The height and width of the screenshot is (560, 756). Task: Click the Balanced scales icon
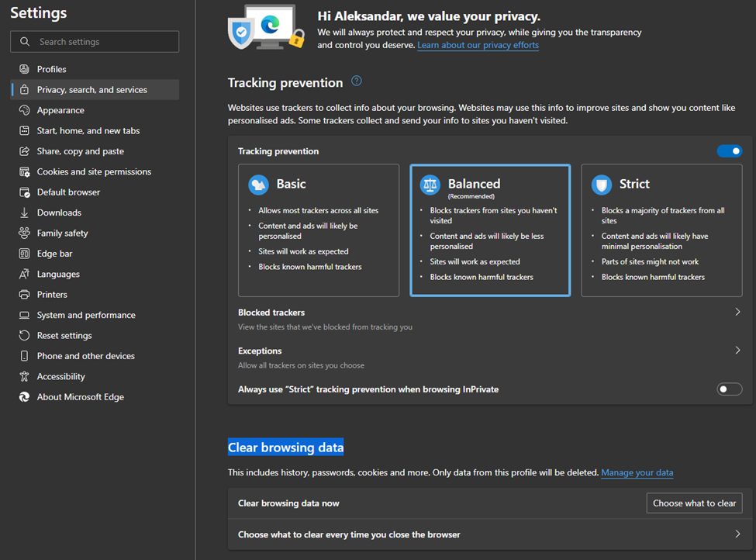click(430, 185)
